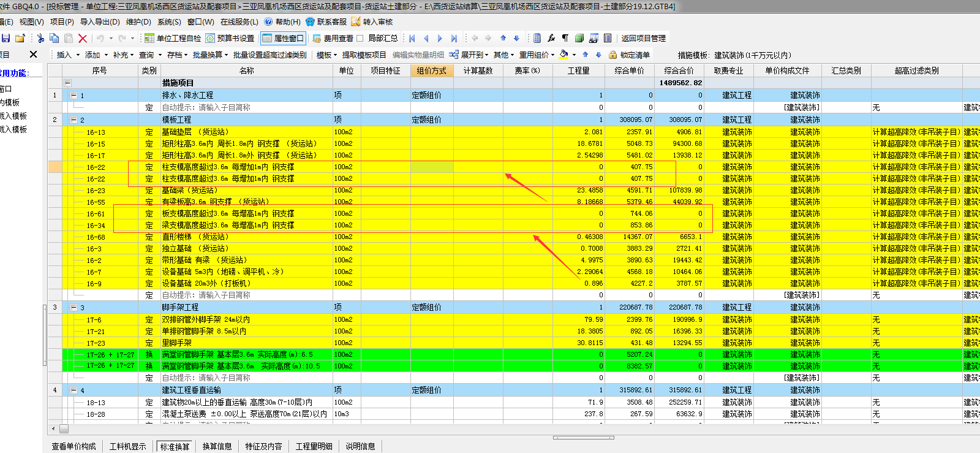The image size is (980, 453).
Task: Collapse the 排水、降水工程 section
Action: coord(74,95)
